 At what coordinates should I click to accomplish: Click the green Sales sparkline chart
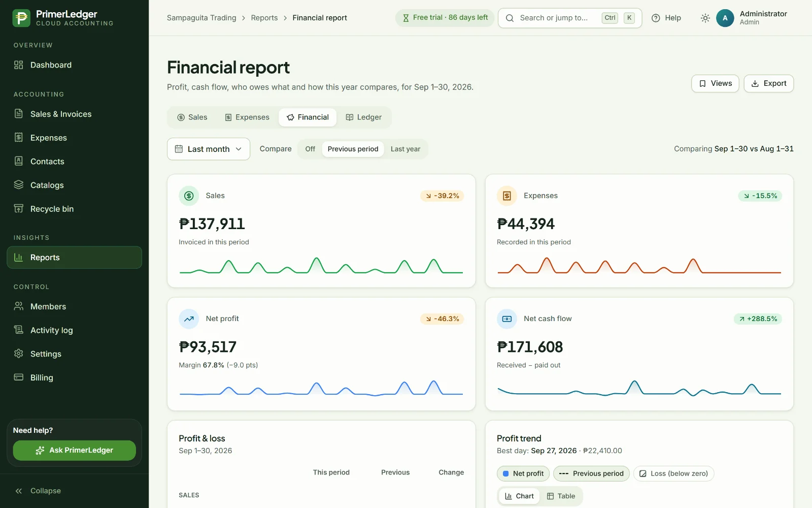click(321, 266)
